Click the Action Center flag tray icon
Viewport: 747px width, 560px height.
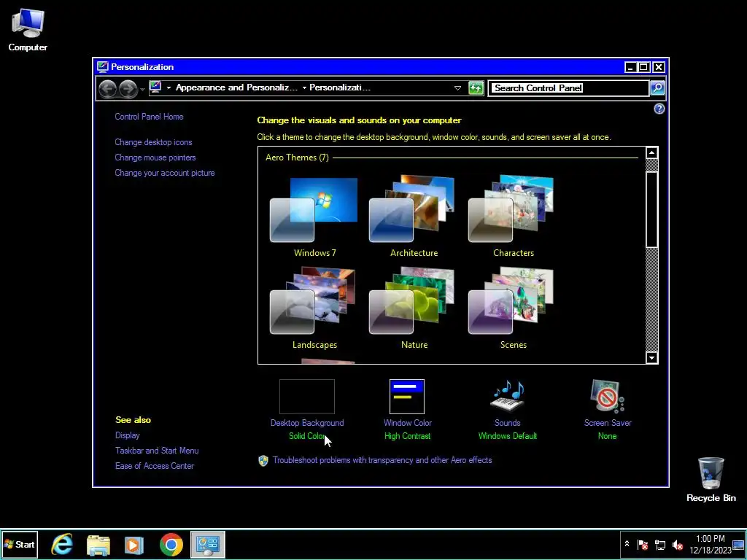(x=643, y=544)
